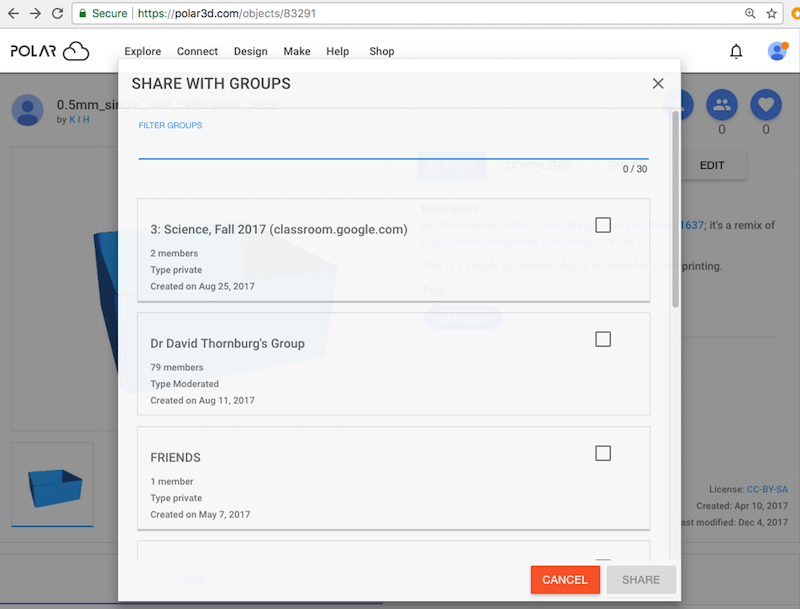Open the Connect menu
The height and width of the screenshot is (609, 800).
pyautogui.click(x=197, y=52)
